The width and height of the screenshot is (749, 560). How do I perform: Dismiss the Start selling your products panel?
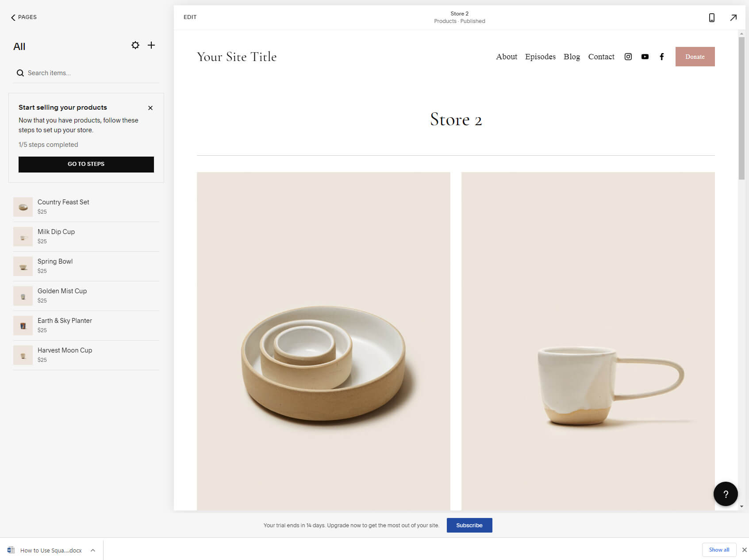150,107
